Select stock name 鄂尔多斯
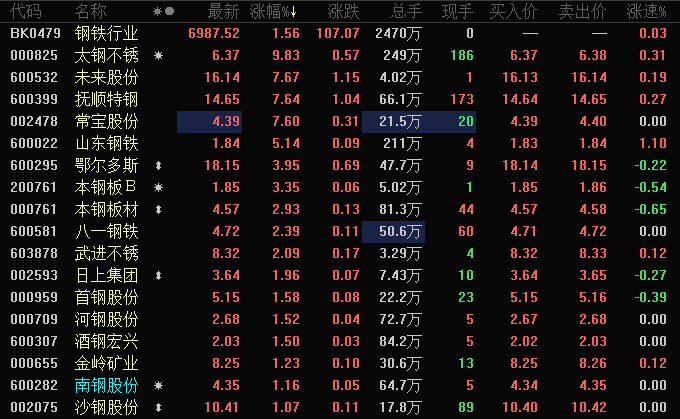This screenshot has height=419, width=680. coord(106,165)
